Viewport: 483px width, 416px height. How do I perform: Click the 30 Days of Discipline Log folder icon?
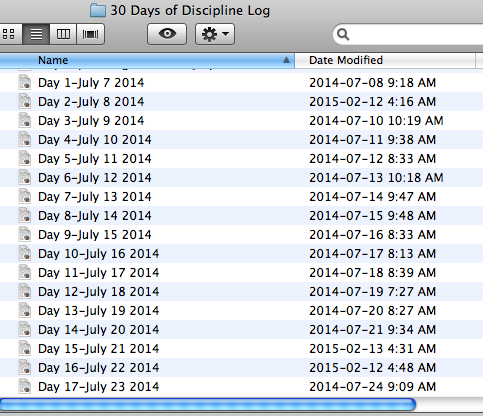pos(98,10)
